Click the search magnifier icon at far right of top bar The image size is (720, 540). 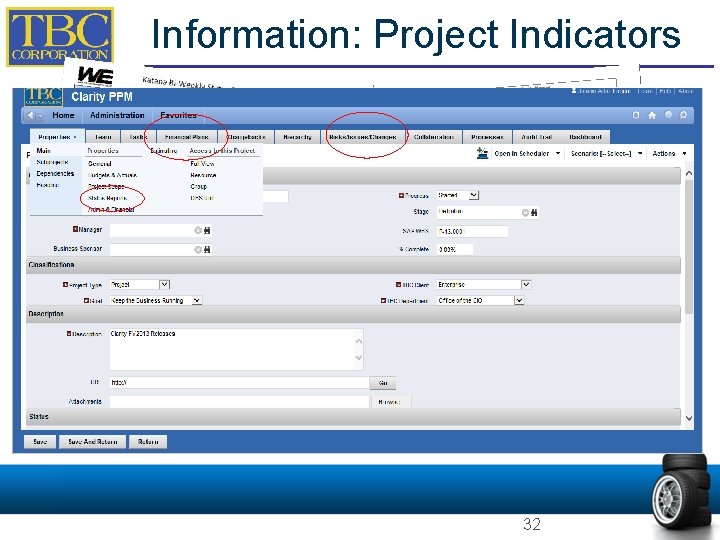tap(683, 115)
